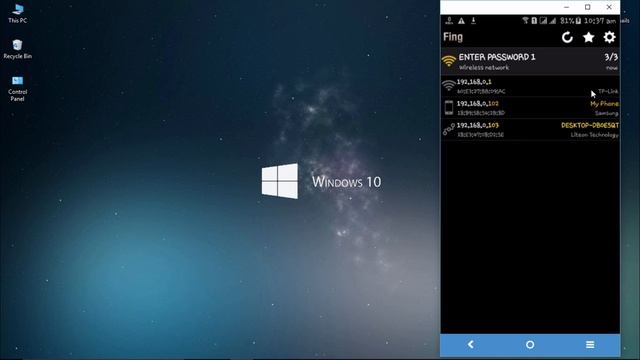Click the TP-Link vendor label
The width and height of the screenshot is (640, 360).
[x=608, y=91]
